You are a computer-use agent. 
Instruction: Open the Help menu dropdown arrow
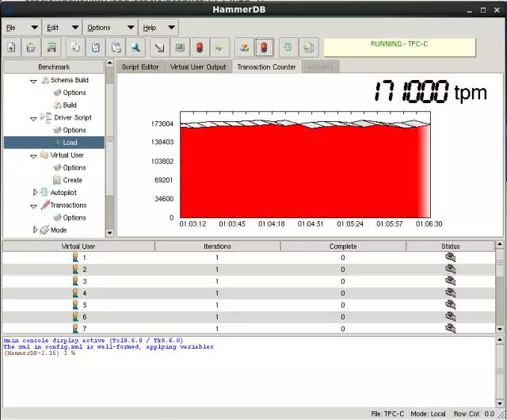[x=171, y=28]
